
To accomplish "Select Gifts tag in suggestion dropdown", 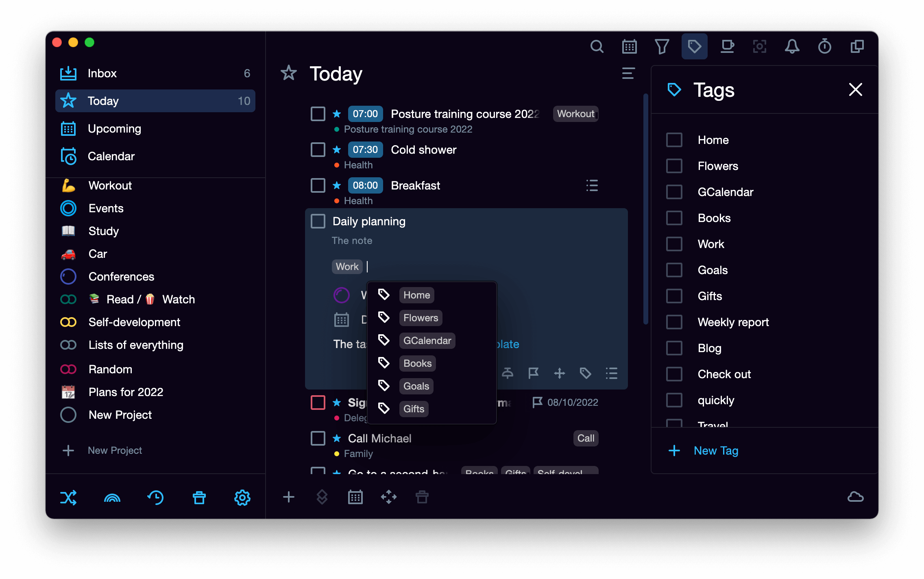I will 431,409.
